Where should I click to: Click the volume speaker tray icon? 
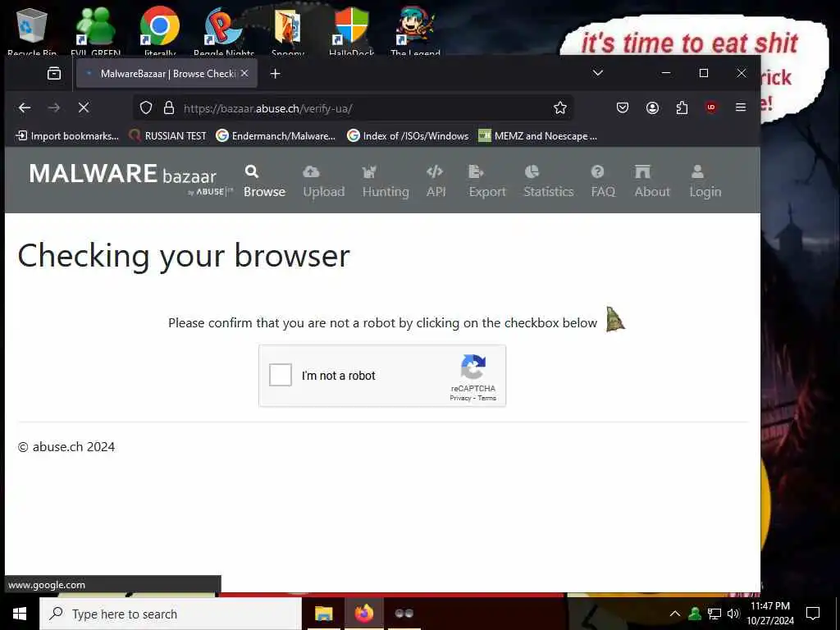[x=733, y=614]
